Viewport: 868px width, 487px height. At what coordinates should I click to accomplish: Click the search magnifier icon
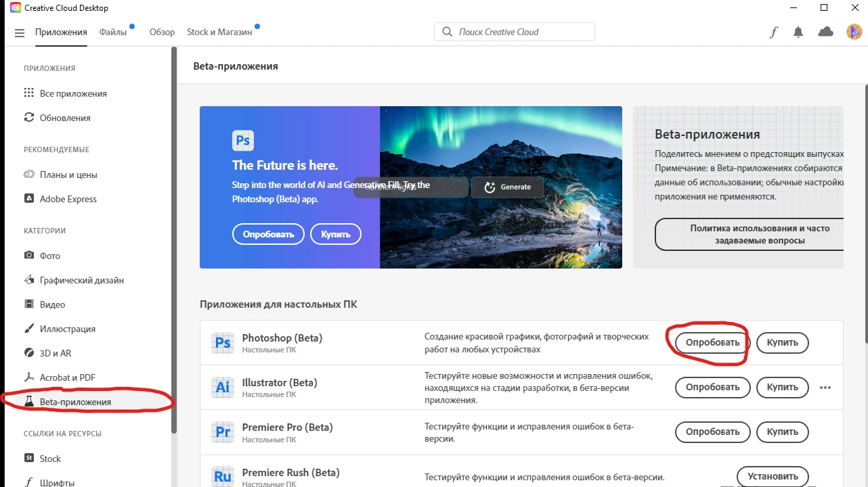447,32
